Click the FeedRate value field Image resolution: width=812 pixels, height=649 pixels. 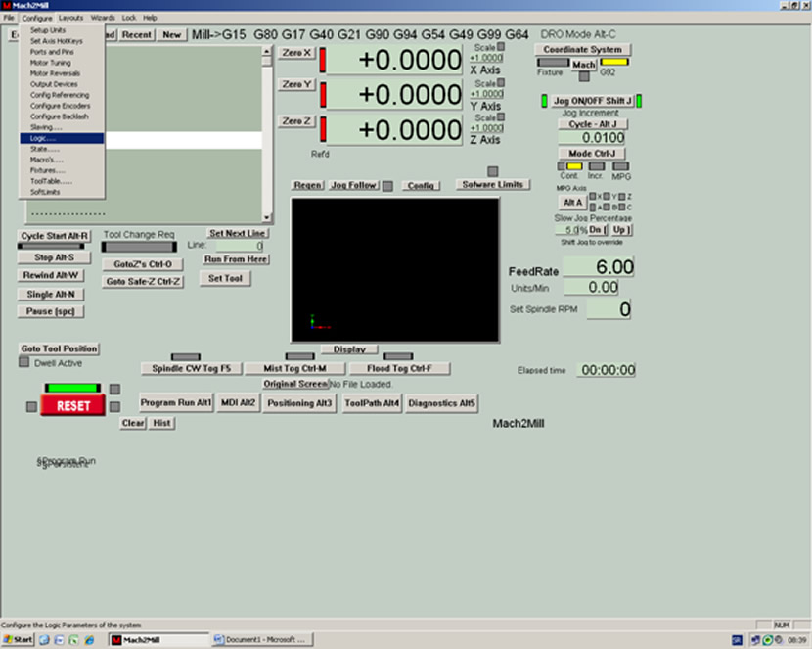[x=599, y=266]
